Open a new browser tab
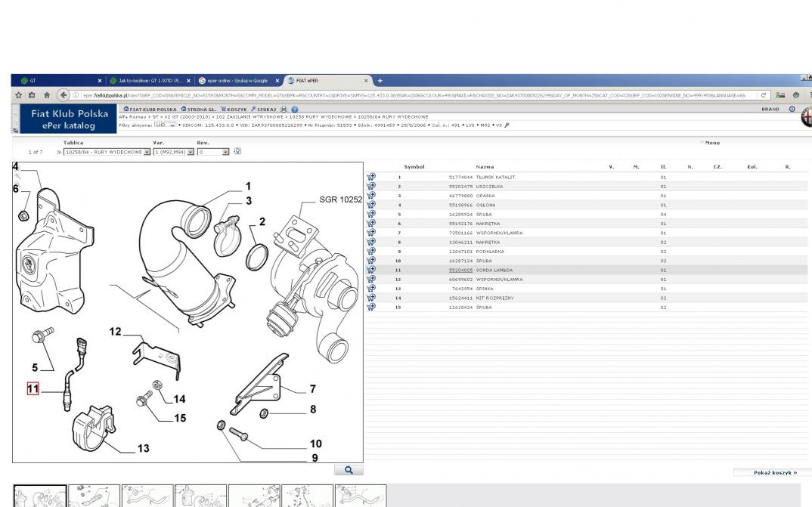812x507 pixels. (x=380, y=81)
